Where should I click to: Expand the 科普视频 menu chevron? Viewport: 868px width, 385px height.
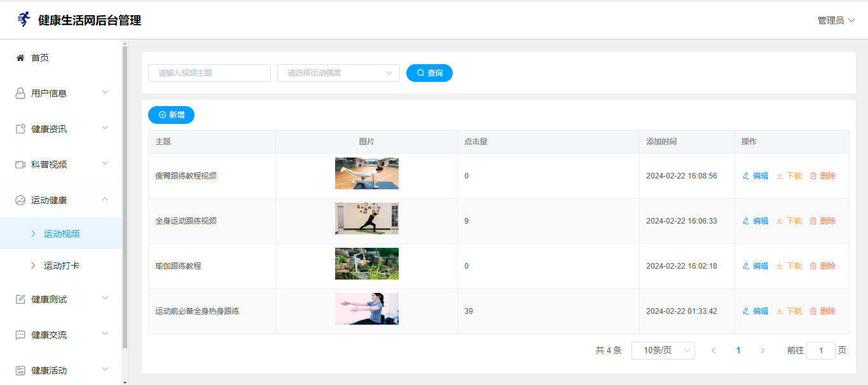coord(106,164)
